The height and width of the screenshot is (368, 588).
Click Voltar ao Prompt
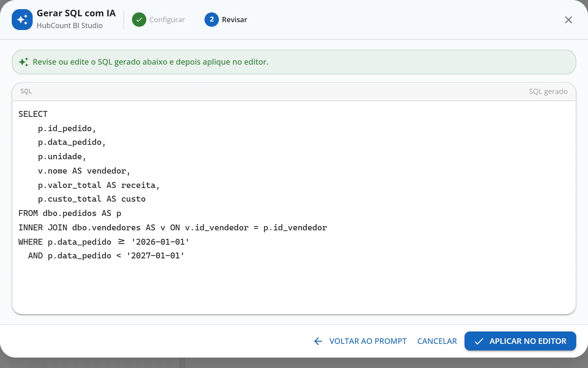tap(360, 341)
